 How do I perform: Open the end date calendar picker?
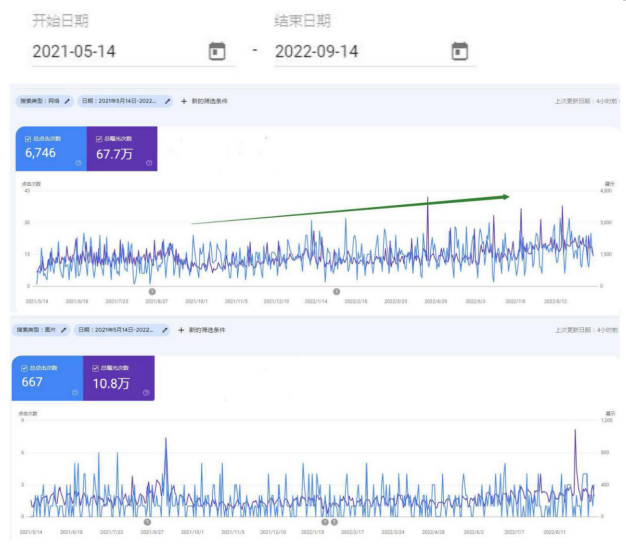(459, 51)
